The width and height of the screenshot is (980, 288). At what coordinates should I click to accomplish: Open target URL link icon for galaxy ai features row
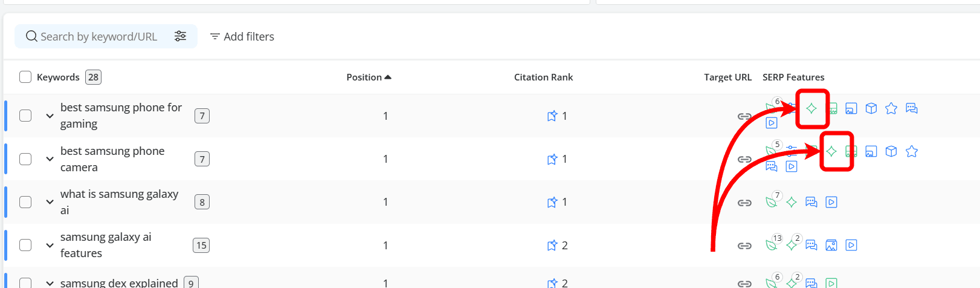coord(744,246)
